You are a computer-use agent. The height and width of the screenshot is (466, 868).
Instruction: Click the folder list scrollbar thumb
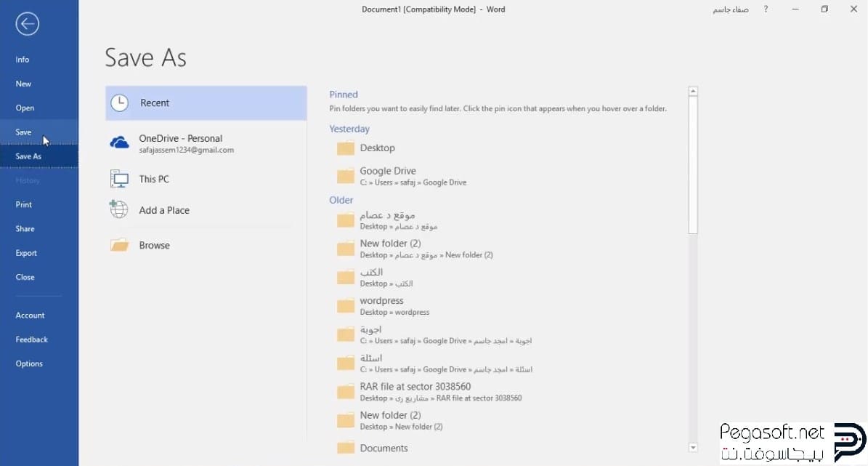(693, 165)
